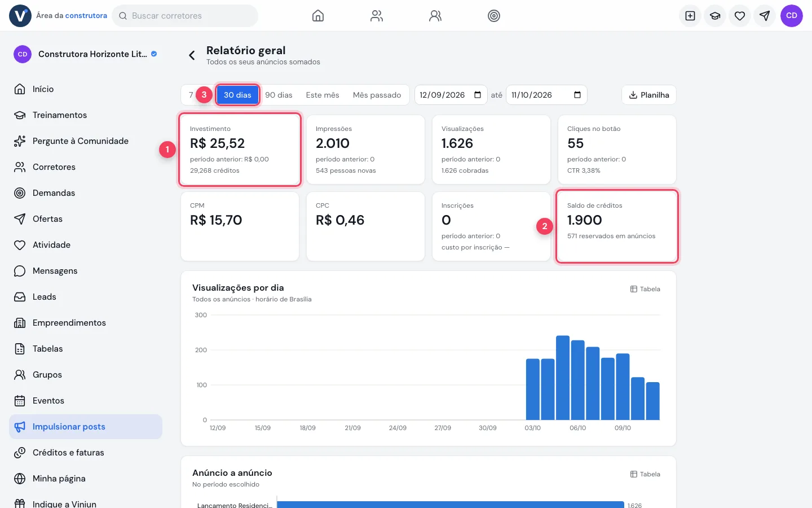Open Créditos e faturas in the sidebar
The height and width of the screenshot is (508, 812).
point(86,453)
